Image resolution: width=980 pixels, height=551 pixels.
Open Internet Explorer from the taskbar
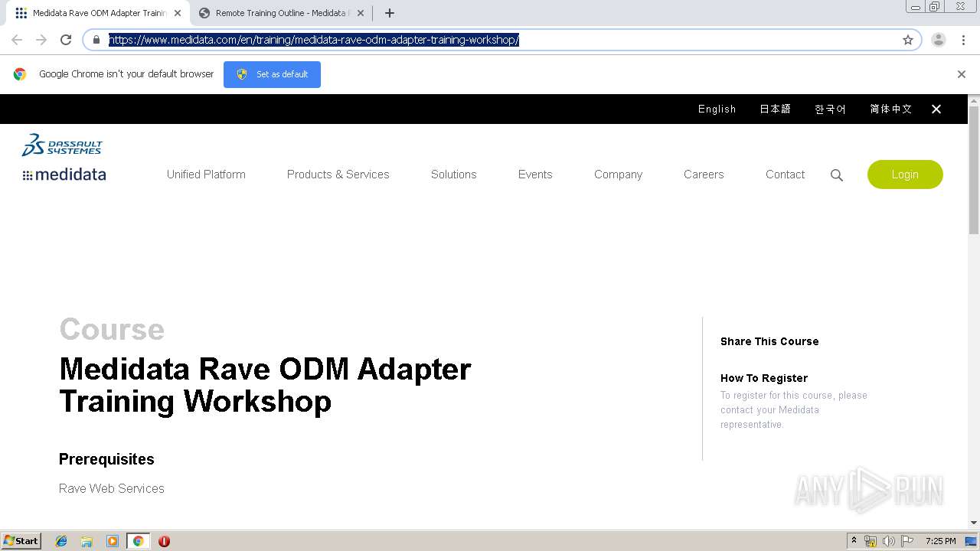tap(61, 541)
